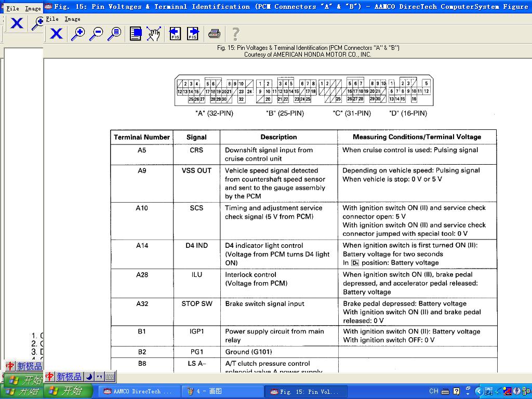Toggle the moon icon on the IME bar
The image size is (532, 399).
coord(89,377)
